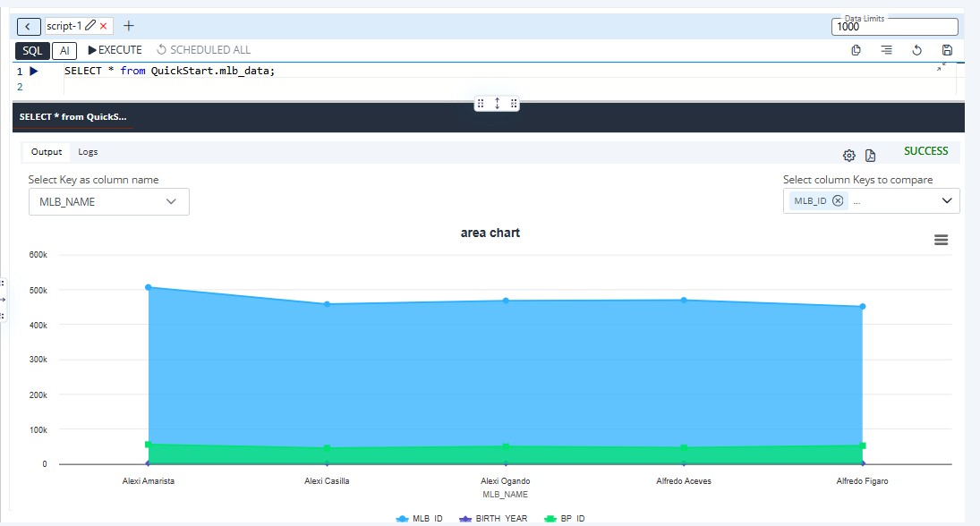Open the area chart hamburger menu

click(x=941, y=240)
